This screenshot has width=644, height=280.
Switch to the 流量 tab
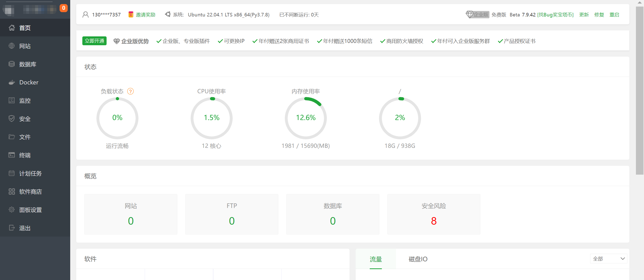(376, 259)
